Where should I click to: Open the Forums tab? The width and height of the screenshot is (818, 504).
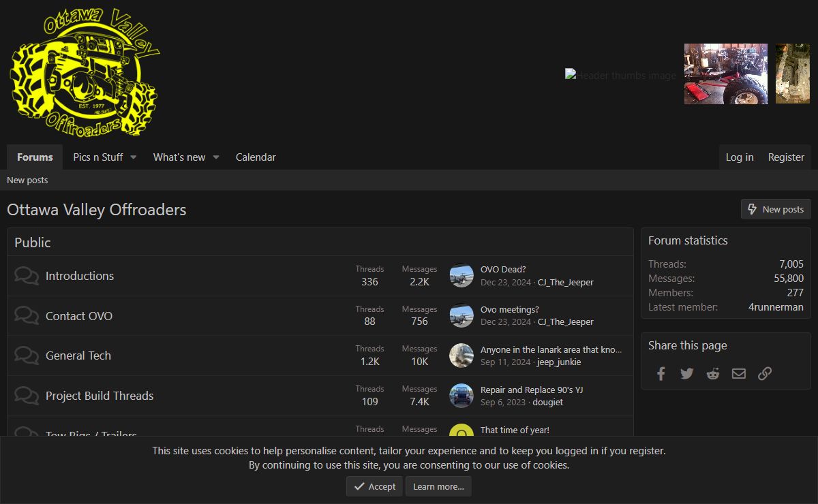pos(35,157)
